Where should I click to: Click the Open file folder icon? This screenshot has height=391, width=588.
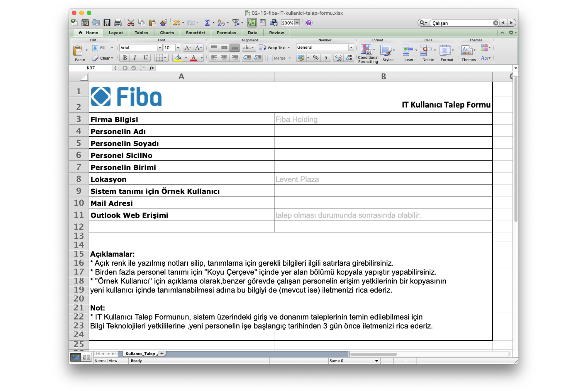(x=96, y=22)
